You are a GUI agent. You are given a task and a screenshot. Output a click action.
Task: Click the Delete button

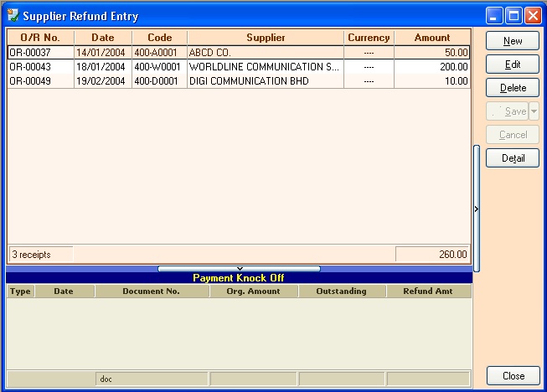coord(513,88)
